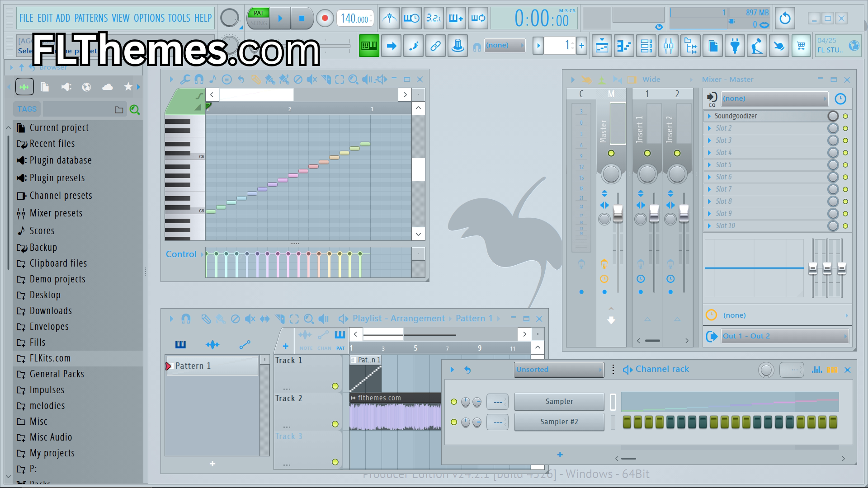Toggle the Soundgoodizer slot enable LED
The height and width of the screenshot is (488, 868).
(x=845, y=116)
